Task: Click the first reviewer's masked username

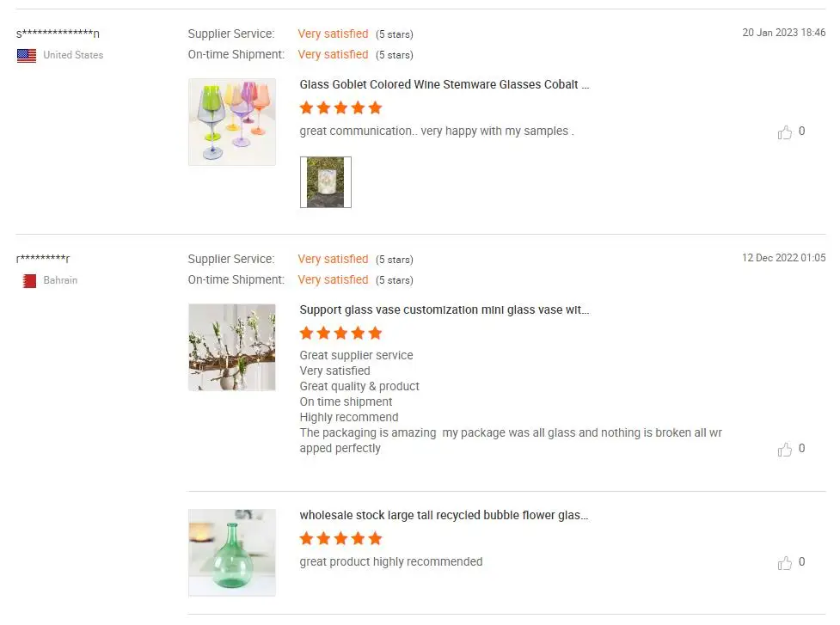Action: click(x=58, y=34)
